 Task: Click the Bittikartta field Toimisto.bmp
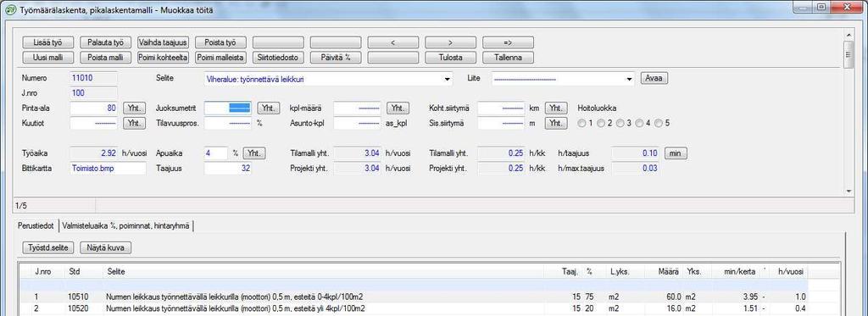[108, 169]
